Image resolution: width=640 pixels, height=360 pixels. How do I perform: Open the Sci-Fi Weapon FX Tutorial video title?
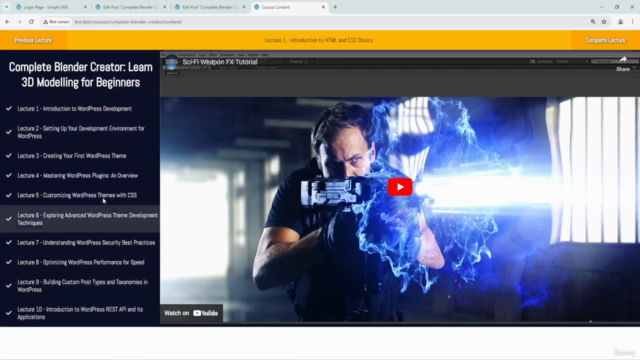coord(220,62)
